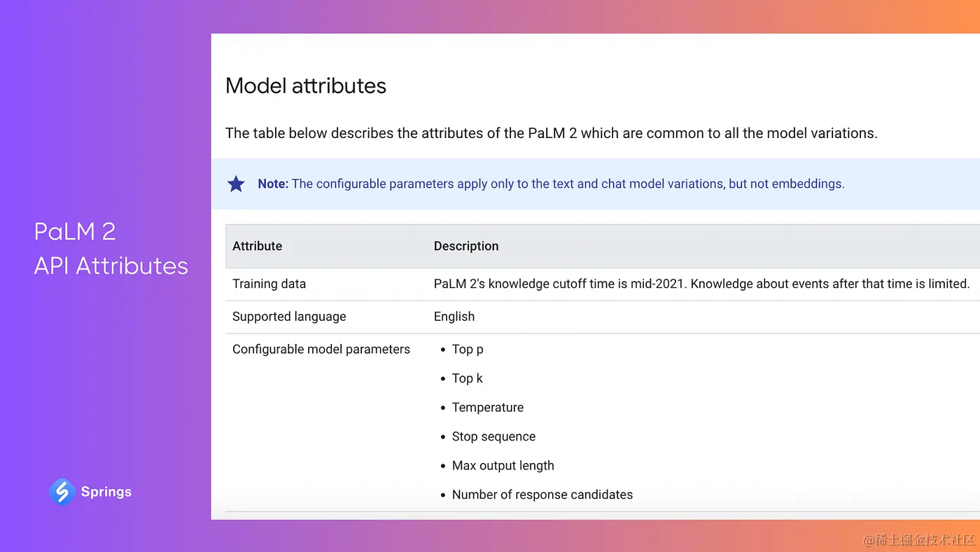
Task: Click the 'Training data' cell
Action: coord(269,284)
